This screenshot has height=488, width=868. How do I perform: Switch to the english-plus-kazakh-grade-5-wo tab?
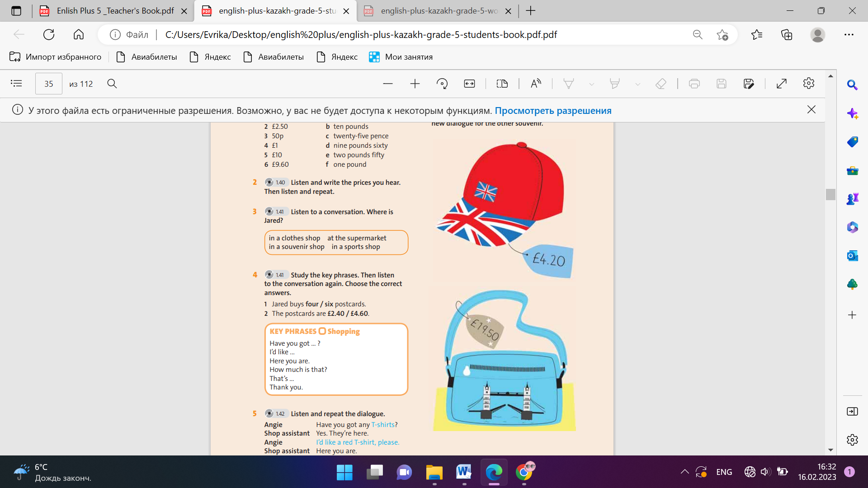point(439,11)
